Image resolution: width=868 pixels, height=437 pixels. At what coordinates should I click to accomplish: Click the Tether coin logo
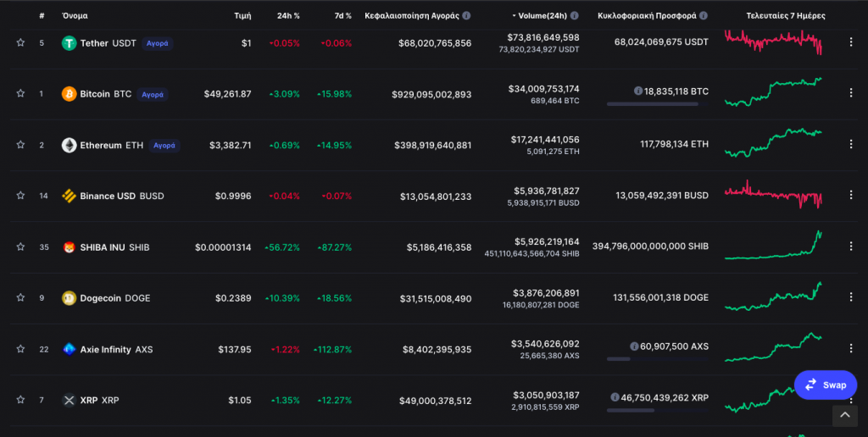pyautogui.click(x=69, y=43)
